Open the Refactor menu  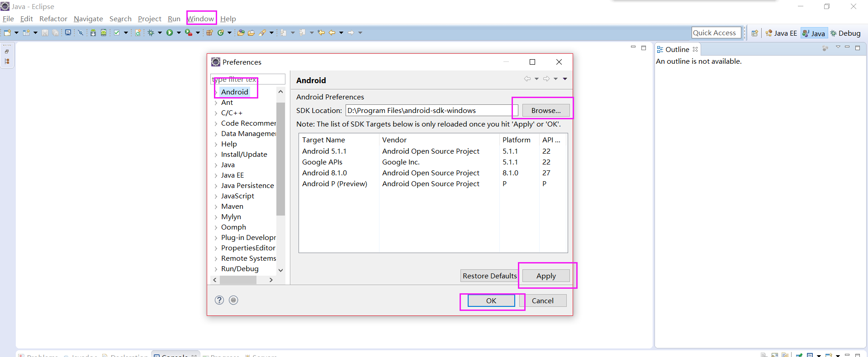click(53, 19)
